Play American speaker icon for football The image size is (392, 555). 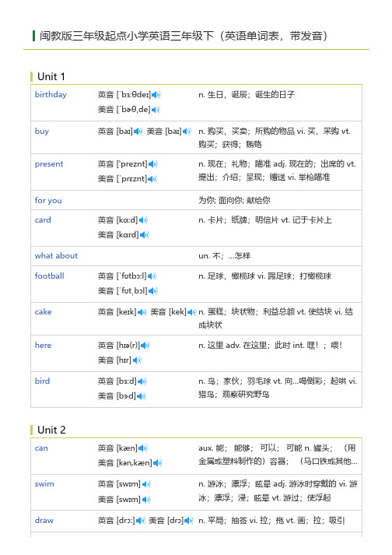click(x=153, y=291)
